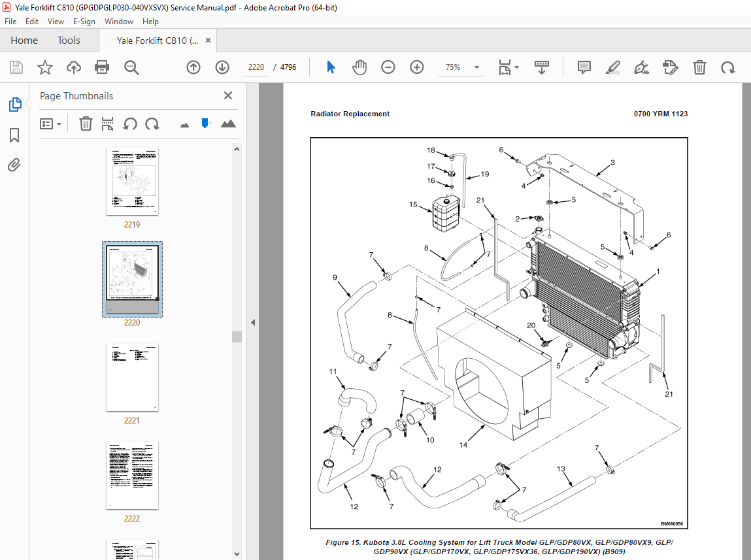
Task: Collapse the navigation pane with side arrow
Action: [253, 323]
